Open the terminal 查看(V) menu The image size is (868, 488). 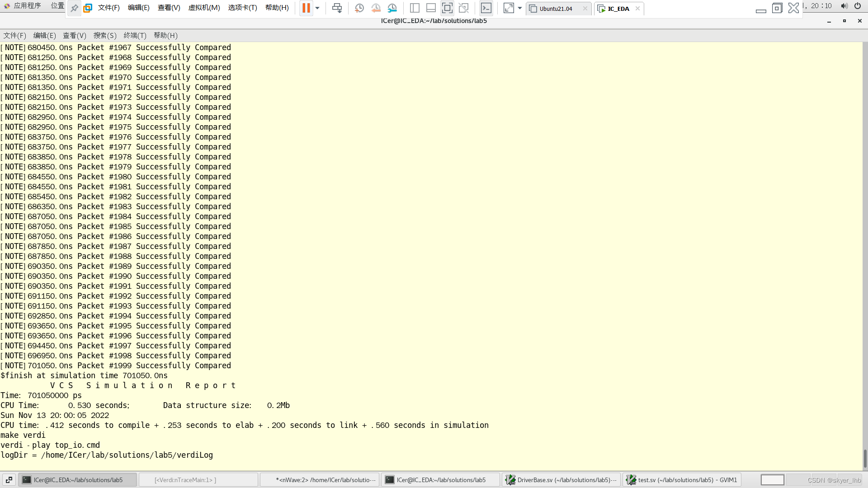click(74, 35)
